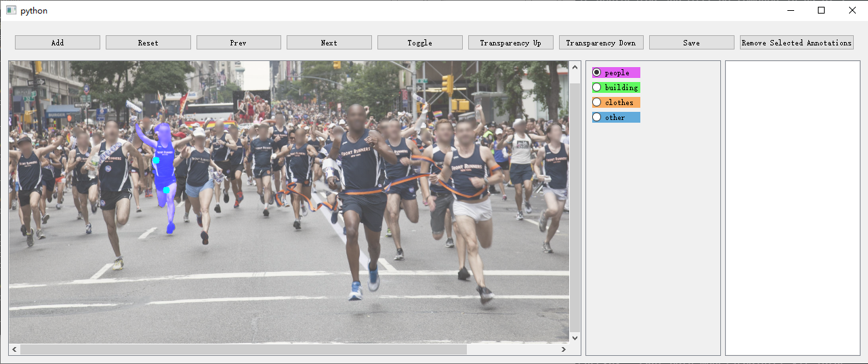Click Toggle to switch mask visibility
This screenshot has height=364, width=868.
[x=419, y=43]
